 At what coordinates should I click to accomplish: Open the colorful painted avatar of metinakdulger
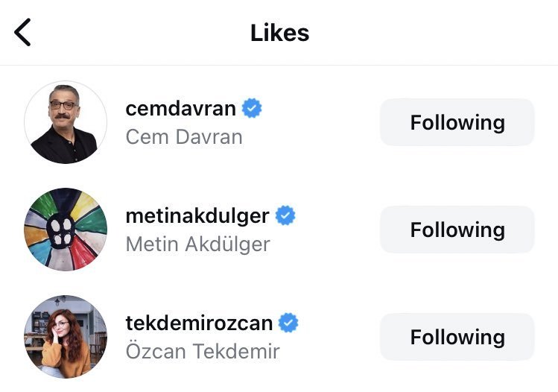66,229
